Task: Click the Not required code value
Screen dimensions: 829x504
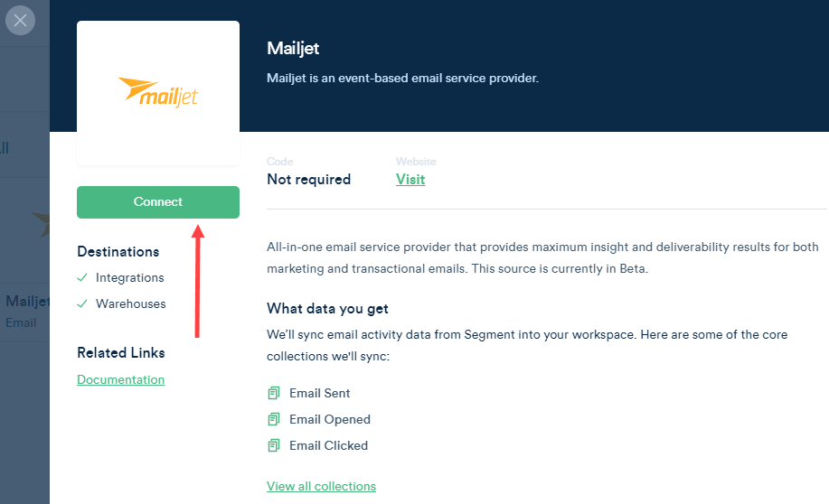Action: pos(309,180)
